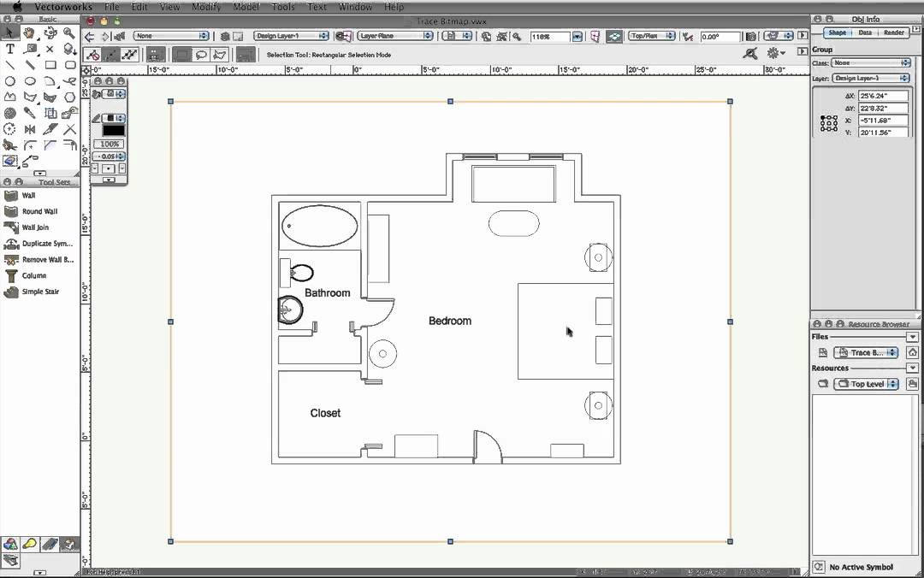Viewport: 924px width, 578px height.
Task: Open Top Level resources dropdown
Action: tap(866, 384)
